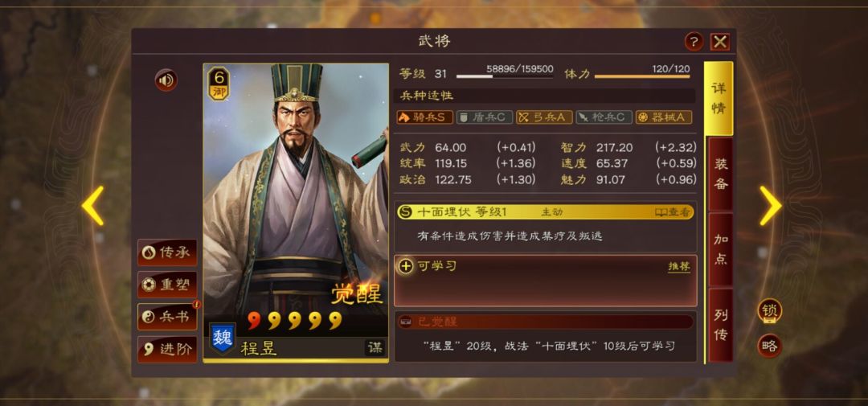The width and height of the screenshot is (868, 406).
Task: Toggle the 锁 lock button
Action: 769,311
